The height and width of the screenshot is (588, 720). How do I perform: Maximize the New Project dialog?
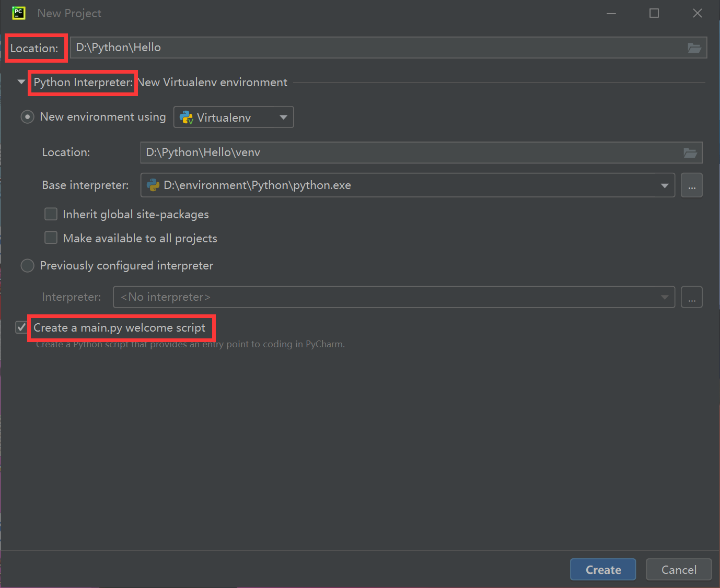(654, 13)
